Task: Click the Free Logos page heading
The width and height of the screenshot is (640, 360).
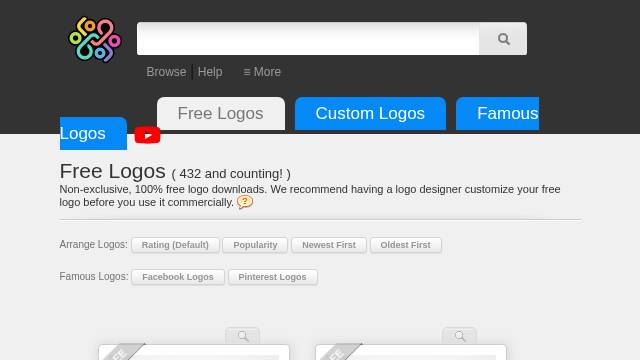Action: click(x=113, y=171)
